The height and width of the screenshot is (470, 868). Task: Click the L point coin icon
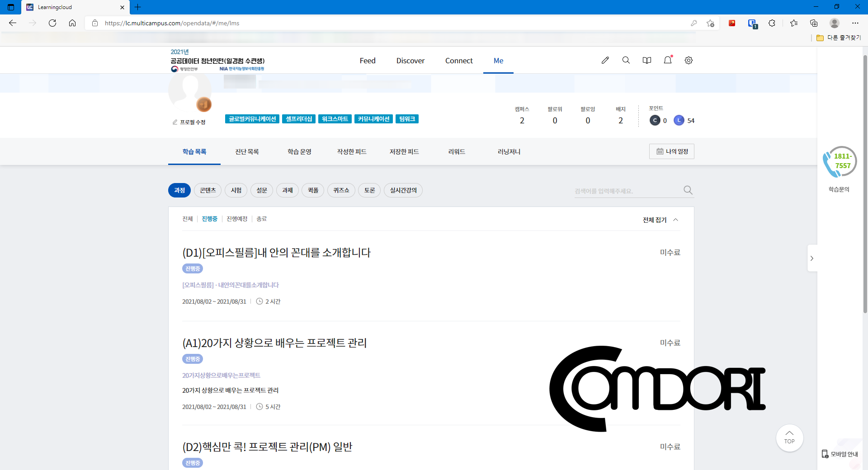679,120
